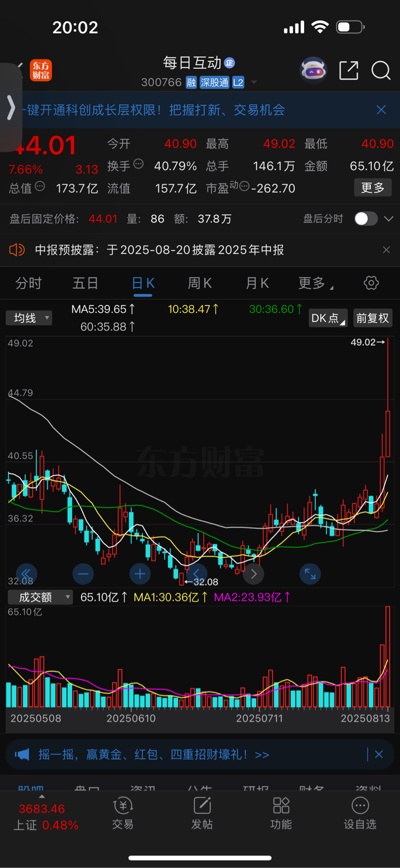Screen dimensions: 400x868
Task: Tap the 更多 button in quote panel
Action: coord(373,188)
